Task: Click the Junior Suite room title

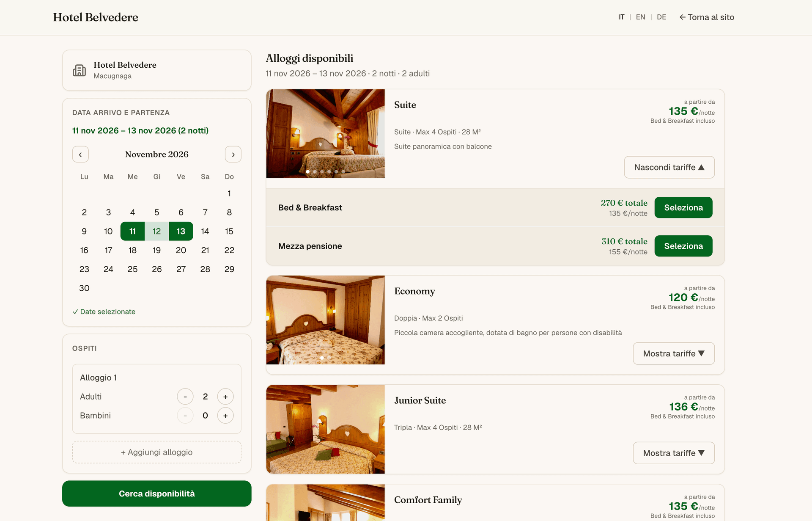Action: [420, 400]
